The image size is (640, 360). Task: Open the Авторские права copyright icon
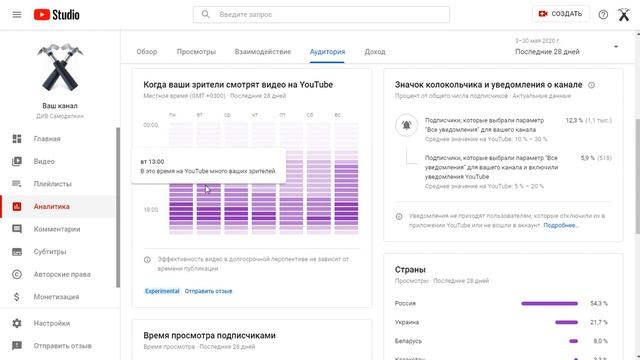pos(17,274)
